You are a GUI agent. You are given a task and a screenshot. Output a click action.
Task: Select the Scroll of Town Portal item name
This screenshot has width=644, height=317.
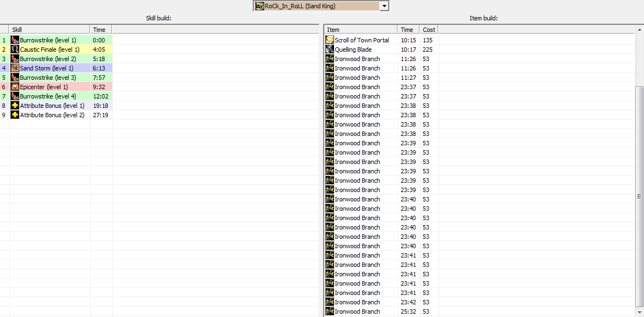click(362, 40)
